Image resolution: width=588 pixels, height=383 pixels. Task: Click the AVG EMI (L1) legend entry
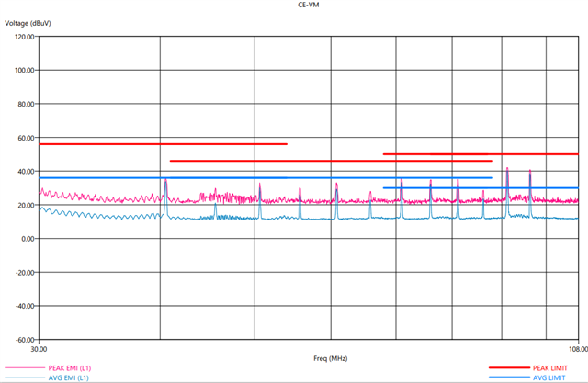pyautogui.click(x=68, y=377)
